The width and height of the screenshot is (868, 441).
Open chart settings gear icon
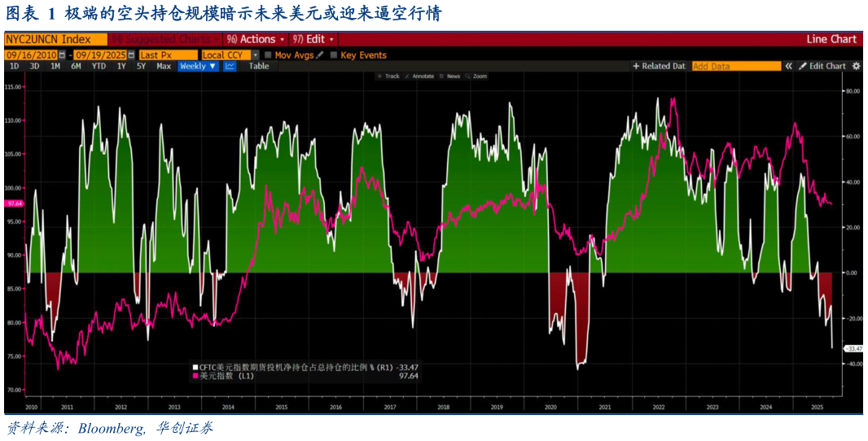(x=856, y=66)
